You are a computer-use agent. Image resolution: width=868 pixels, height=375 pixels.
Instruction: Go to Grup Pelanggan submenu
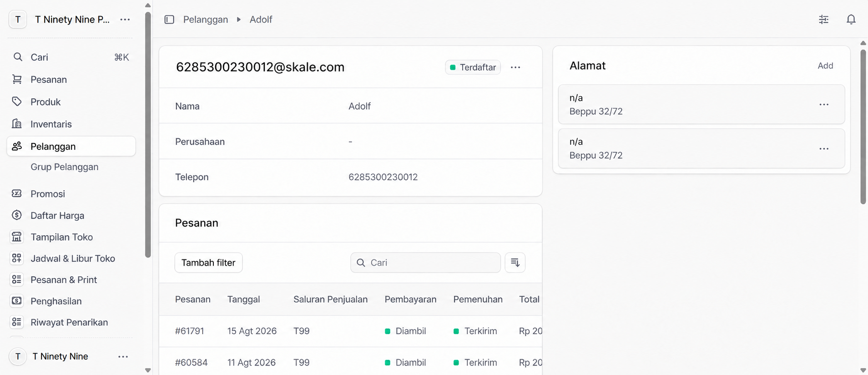tap(65, 167)
